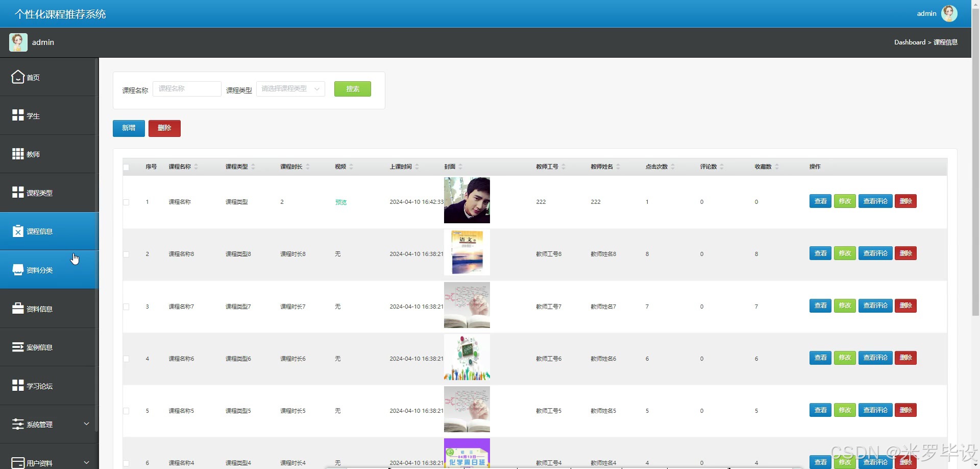
Task: Sort by 点击次数 column arrows
Action: point(673,167)
